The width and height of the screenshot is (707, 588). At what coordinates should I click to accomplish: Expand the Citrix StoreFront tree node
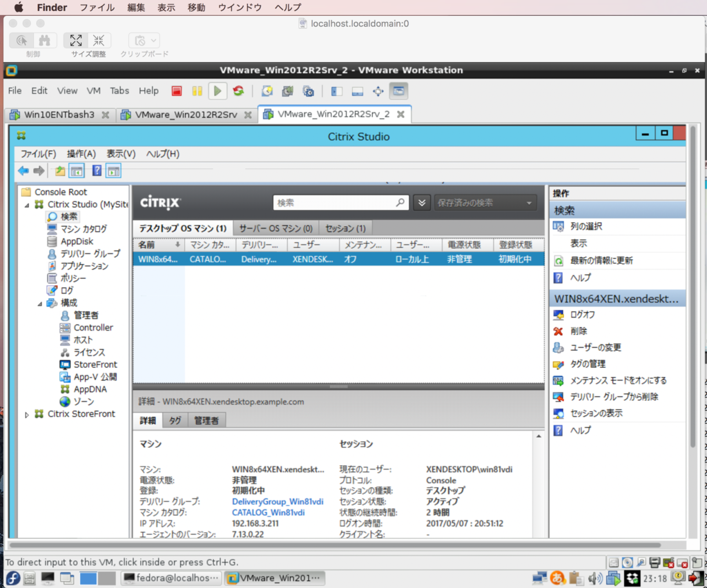coord(27,415)
